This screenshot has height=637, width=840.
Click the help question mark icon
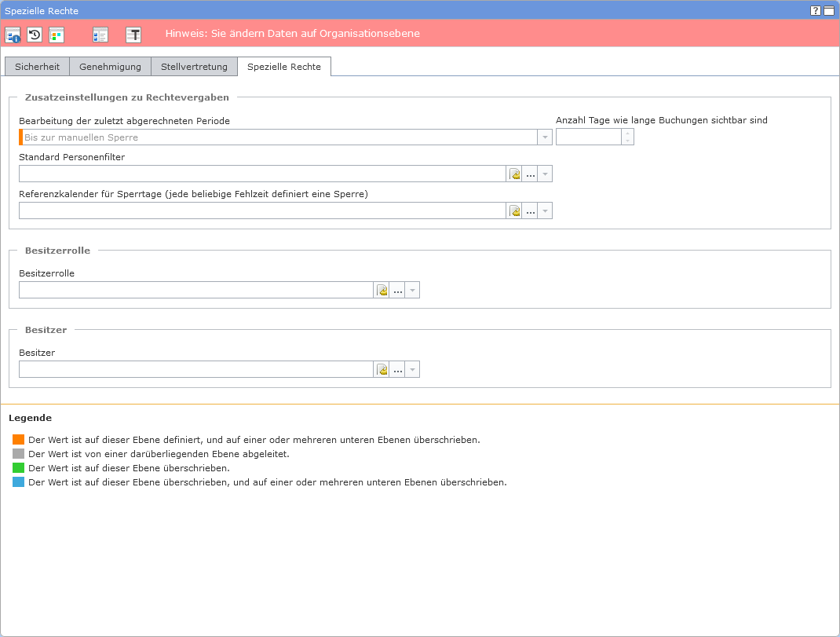coord(816,11)
